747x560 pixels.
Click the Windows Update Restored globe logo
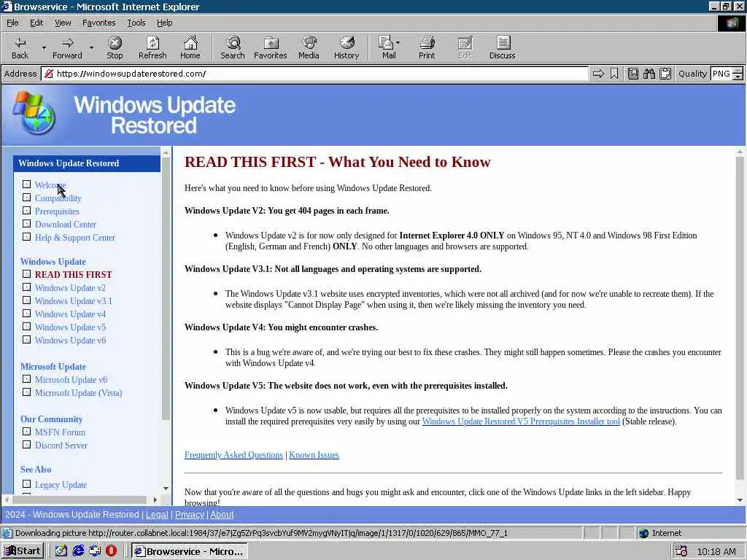pyautogui.click(x=34, y=113)
